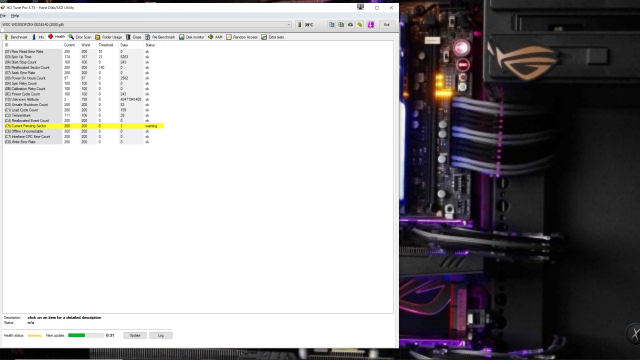The height and width of the screenshot is (360, 640).
Task: Select the (C1) Load Cycle Count row
Action: [x=84, y=110]
